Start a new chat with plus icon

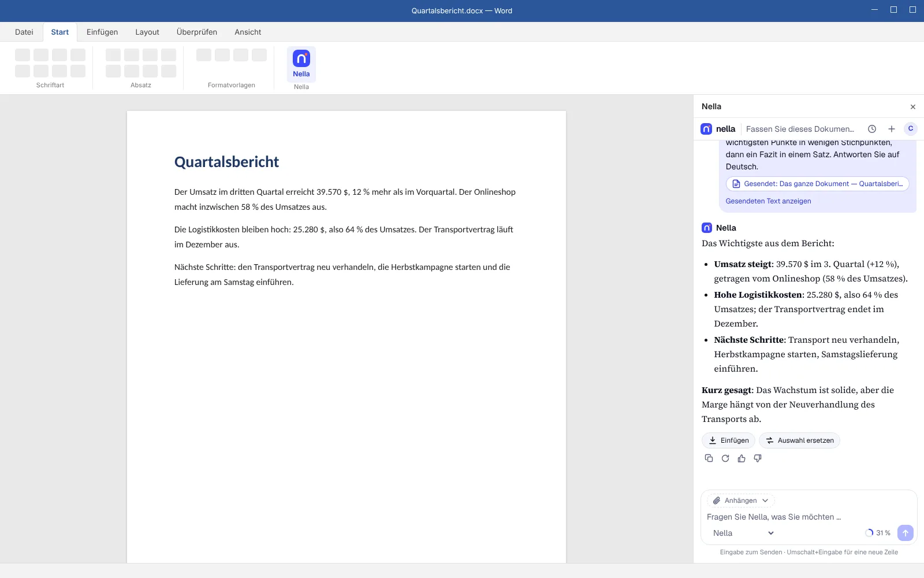[892, 129]
